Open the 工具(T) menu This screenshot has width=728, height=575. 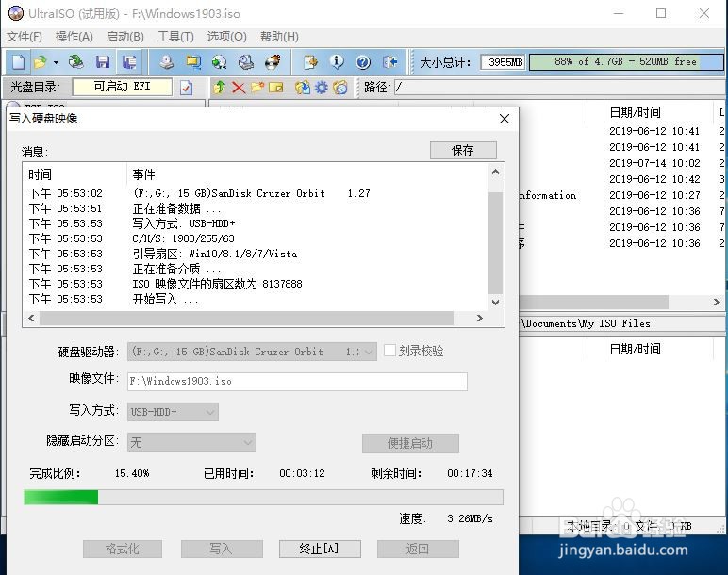[175, 37]
